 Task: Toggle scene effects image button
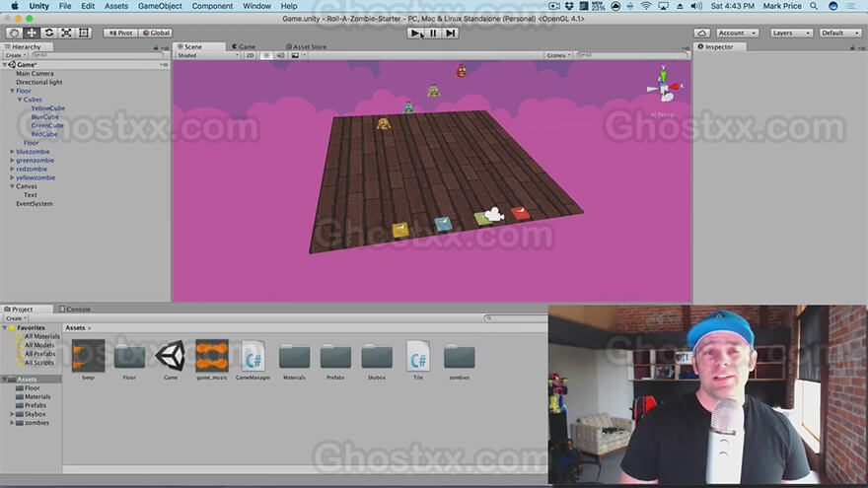coord(295,55)
